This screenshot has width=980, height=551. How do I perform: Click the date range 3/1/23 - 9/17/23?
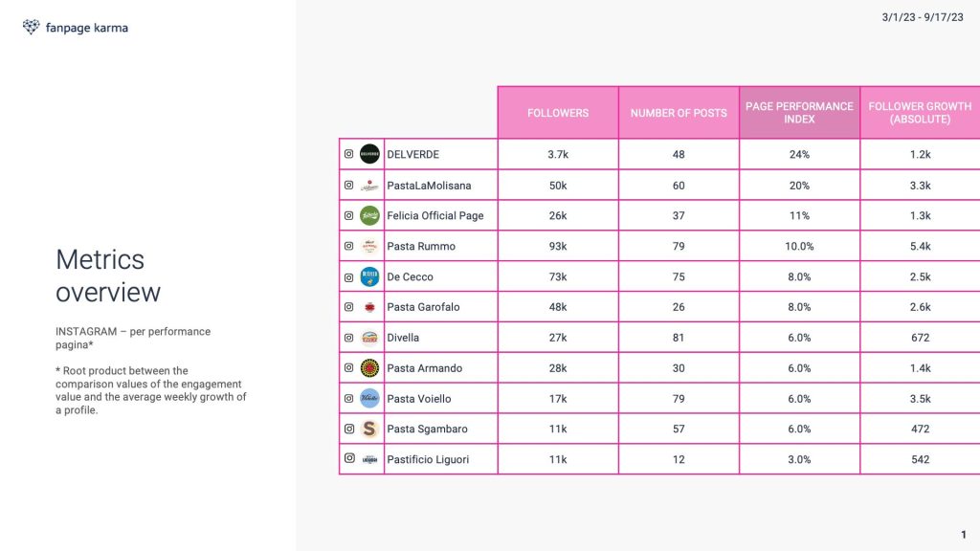pos(923,17)
